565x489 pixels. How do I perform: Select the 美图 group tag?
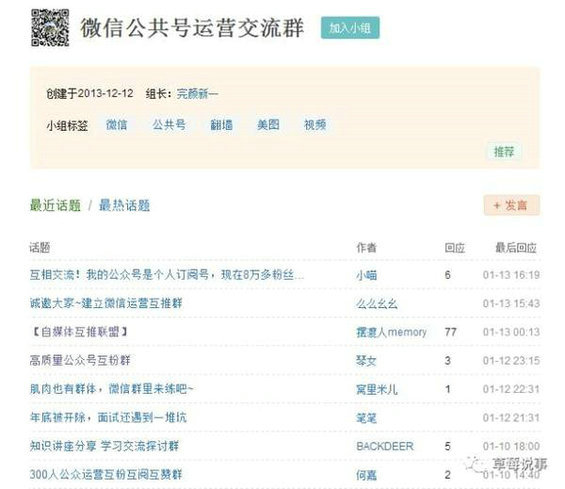coord(268,125)
